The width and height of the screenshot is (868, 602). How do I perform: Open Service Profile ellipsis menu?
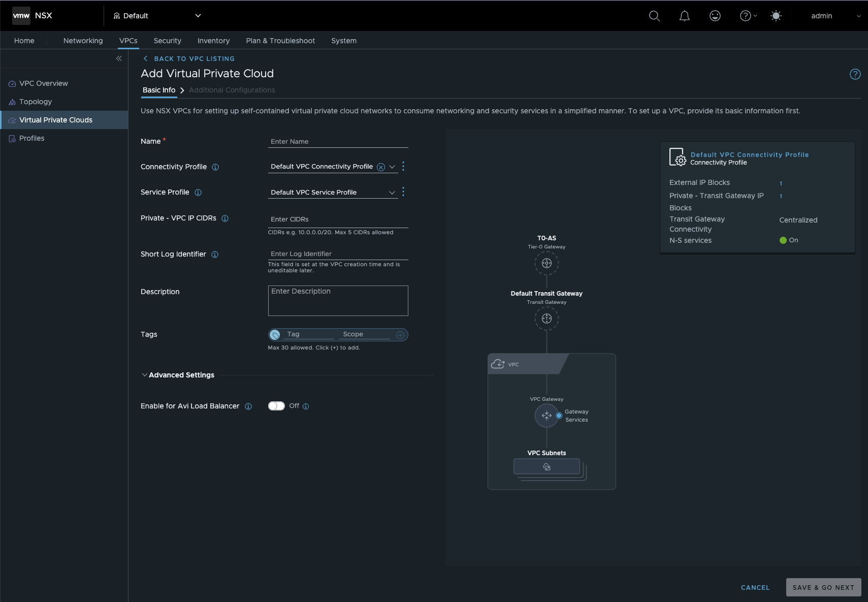[x=402, y=192]
